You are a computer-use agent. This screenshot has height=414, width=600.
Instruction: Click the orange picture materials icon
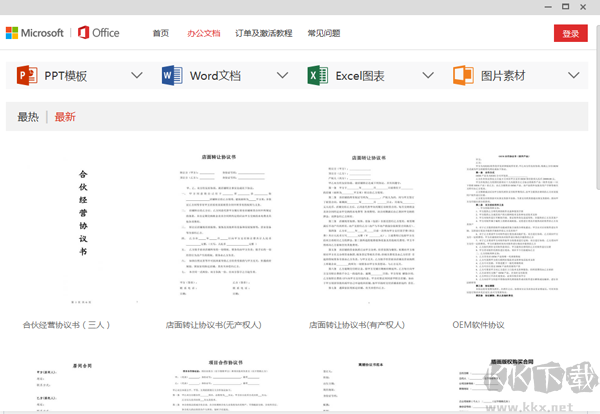point(463,75)
